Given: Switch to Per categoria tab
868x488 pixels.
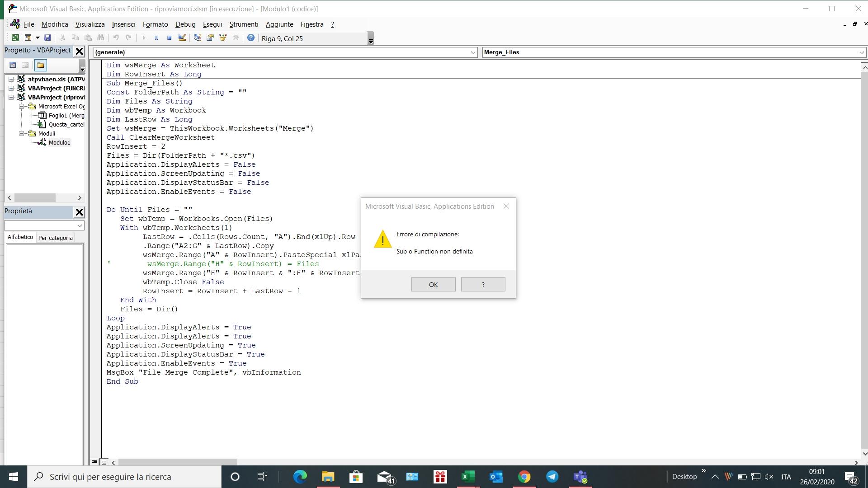Looking at the screenshot, I should coord(55,238).
